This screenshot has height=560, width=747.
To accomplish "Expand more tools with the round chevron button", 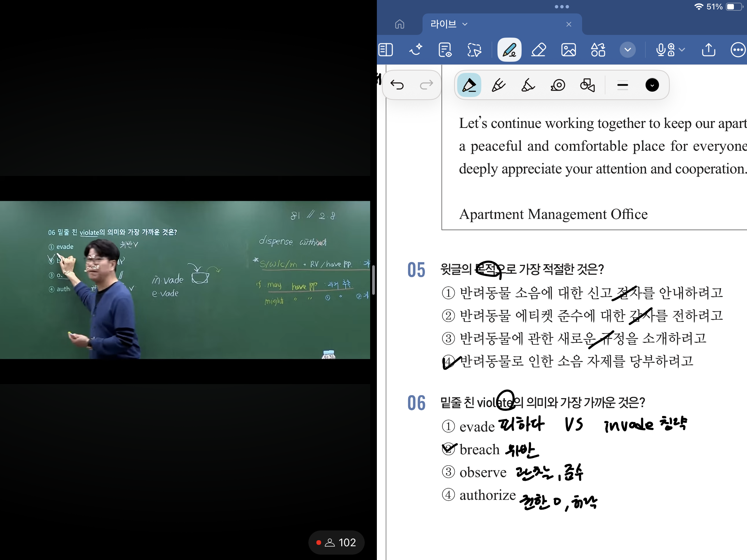I will [627, 50].
